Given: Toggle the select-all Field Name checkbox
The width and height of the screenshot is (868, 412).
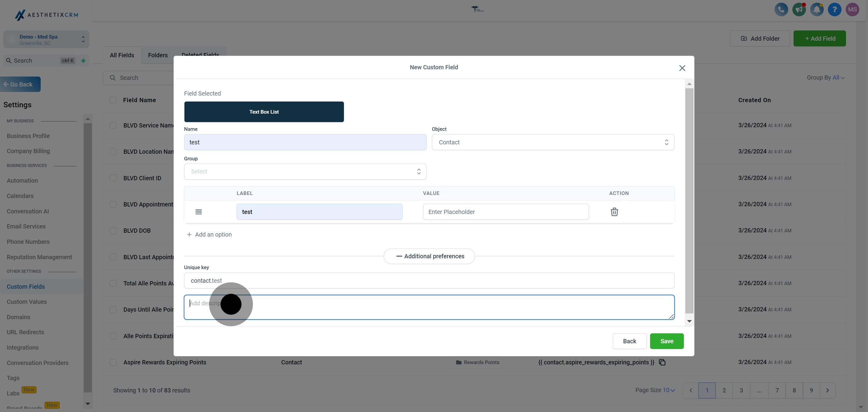Looking at the screenshot, I should (x=113, y=100).
